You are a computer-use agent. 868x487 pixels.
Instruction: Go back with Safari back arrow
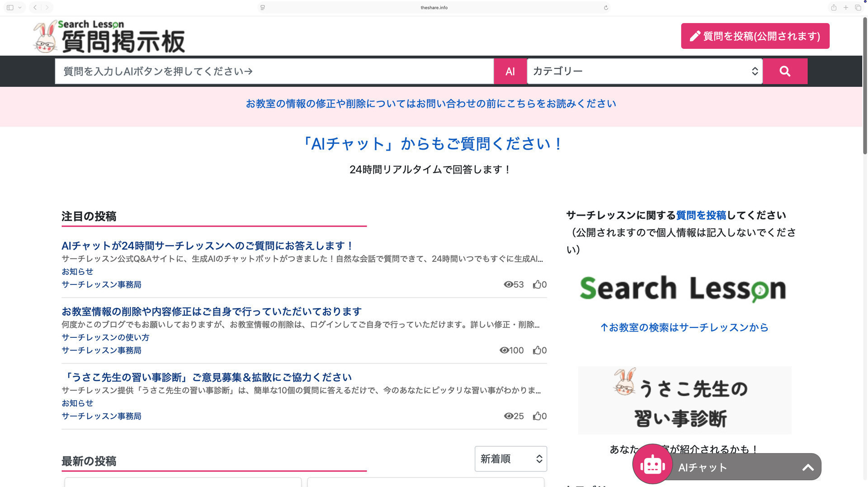click(x=35, y=8)
